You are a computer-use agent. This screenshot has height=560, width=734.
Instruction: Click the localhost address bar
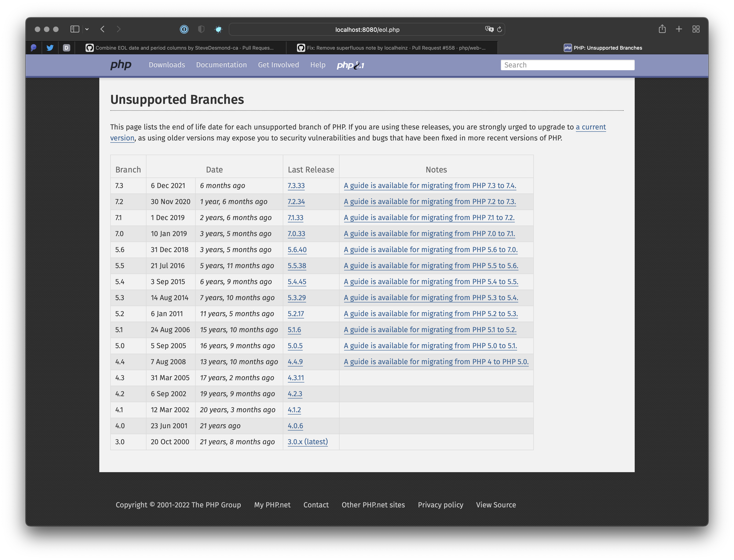pos(367,29)
